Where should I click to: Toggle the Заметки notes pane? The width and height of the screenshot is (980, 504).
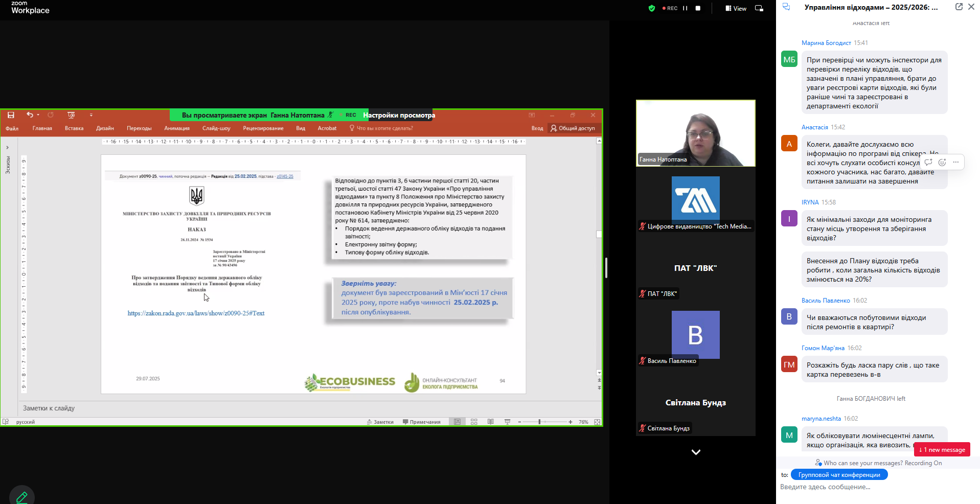[380, 422]
